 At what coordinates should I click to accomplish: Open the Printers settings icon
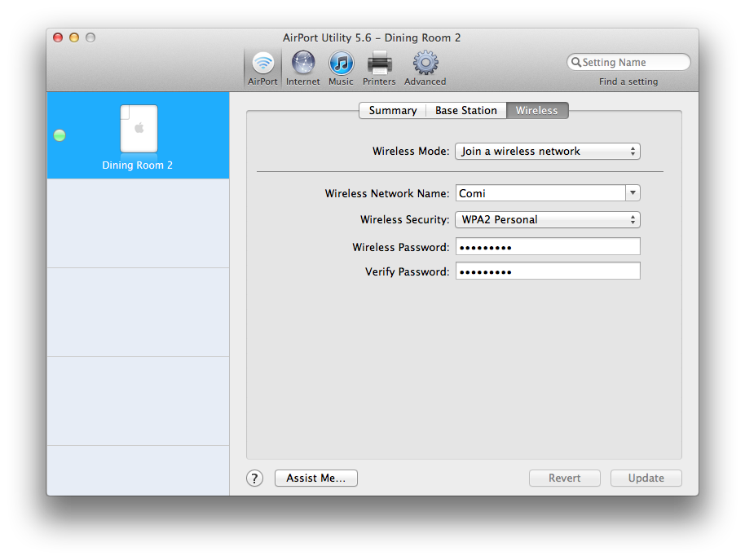pos(379,63)
